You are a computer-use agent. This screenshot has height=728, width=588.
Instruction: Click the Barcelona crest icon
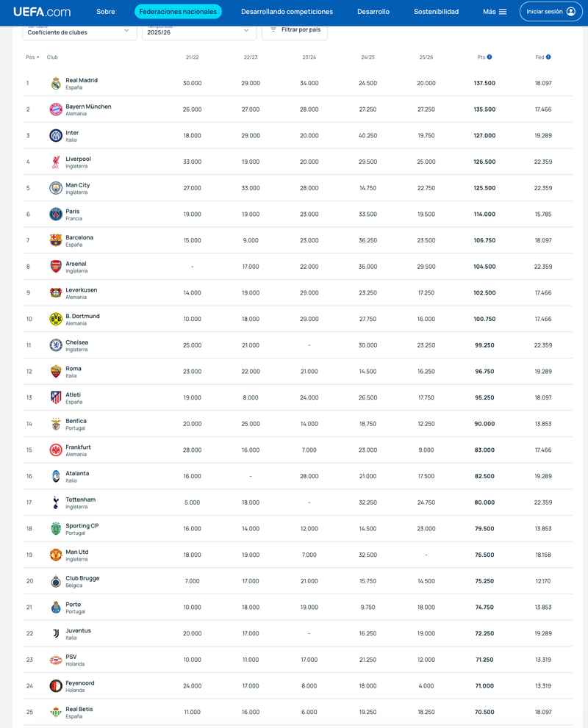pos(56,240)
